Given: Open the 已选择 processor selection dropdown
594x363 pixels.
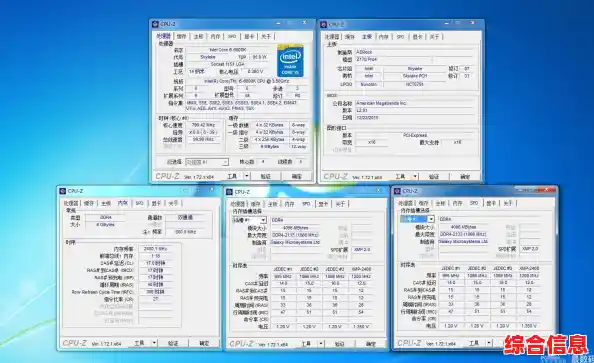Looking at the screenshot, I should tap(207, 162).
